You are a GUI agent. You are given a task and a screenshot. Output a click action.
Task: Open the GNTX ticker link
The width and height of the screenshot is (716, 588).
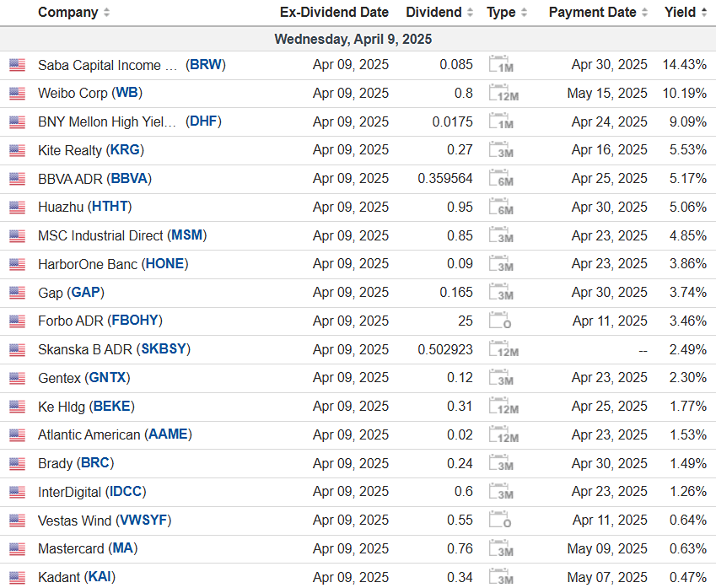107,377
